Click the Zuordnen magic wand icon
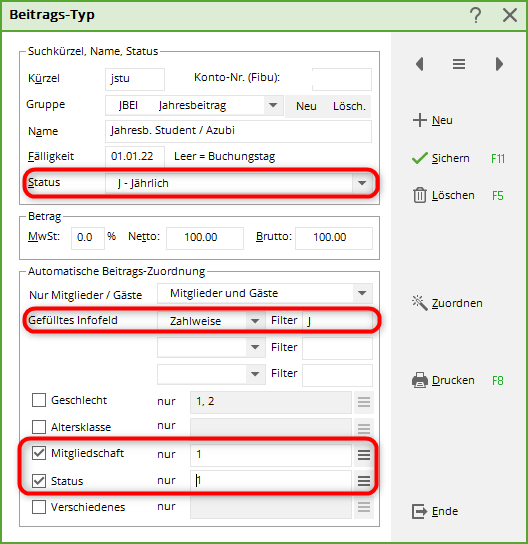Image resolution: width=528 pixels, height=544 pixels. (420, 303)
